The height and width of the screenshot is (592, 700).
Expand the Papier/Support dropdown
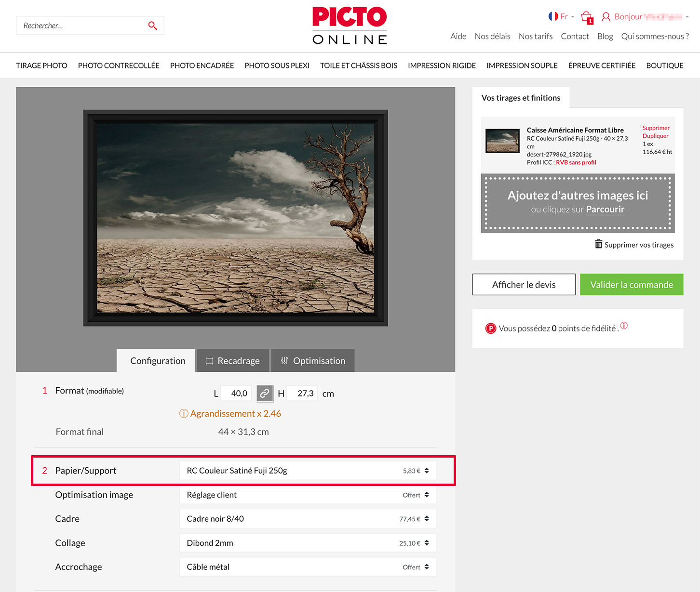(308, 471)
